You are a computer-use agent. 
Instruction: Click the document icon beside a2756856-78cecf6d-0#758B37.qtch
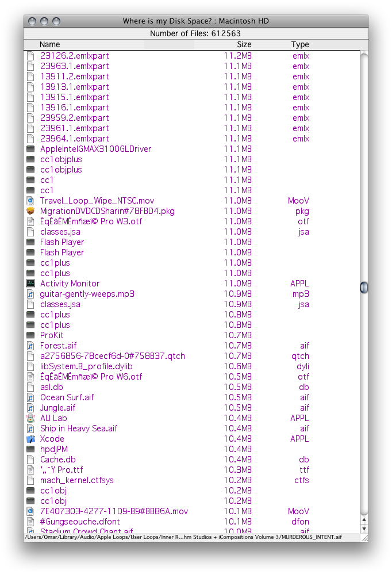pos(30,356)
